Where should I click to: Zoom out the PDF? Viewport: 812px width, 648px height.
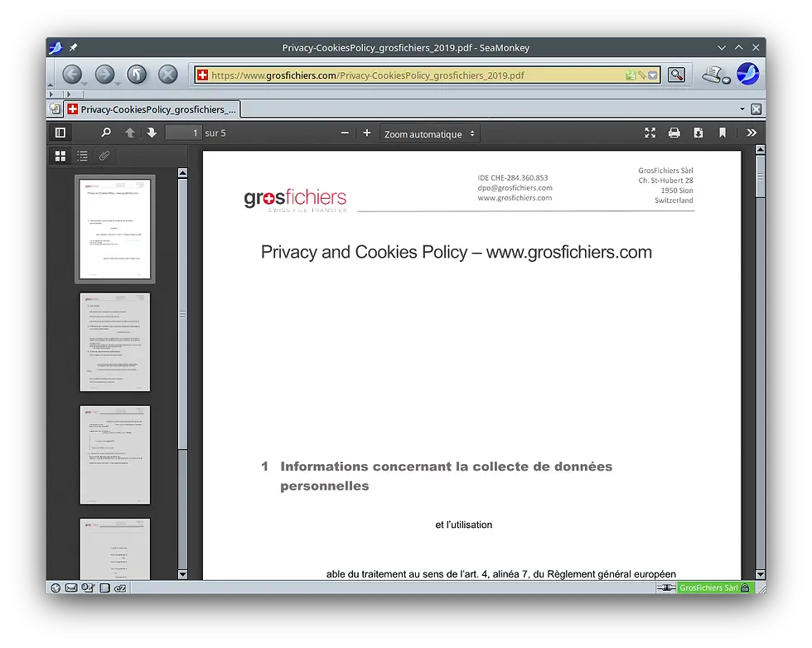[345, 133]
